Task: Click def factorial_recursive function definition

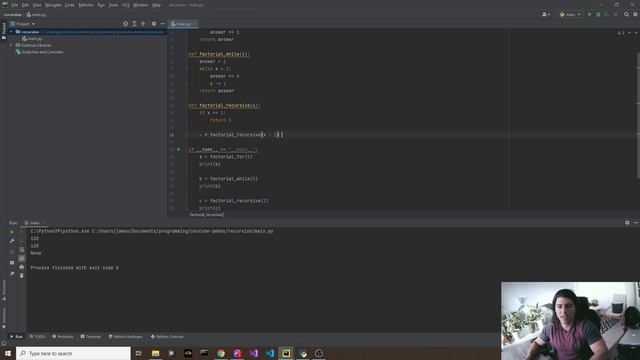Action: coord(224,105)
